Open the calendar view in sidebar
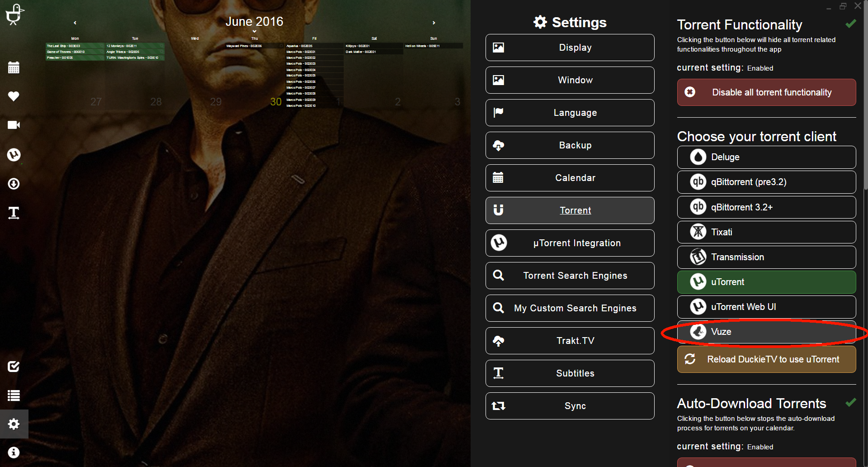 [14, 67]
